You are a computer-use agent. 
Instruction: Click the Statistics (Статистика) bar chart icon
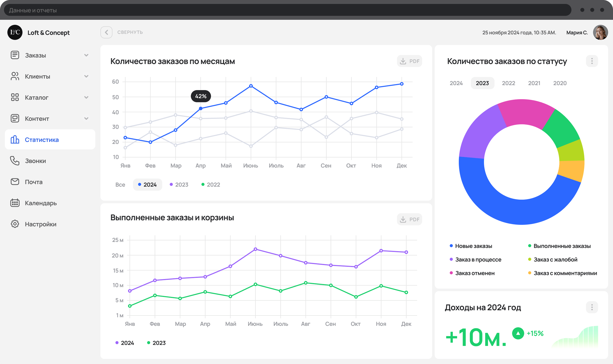[x=15, y=139]
